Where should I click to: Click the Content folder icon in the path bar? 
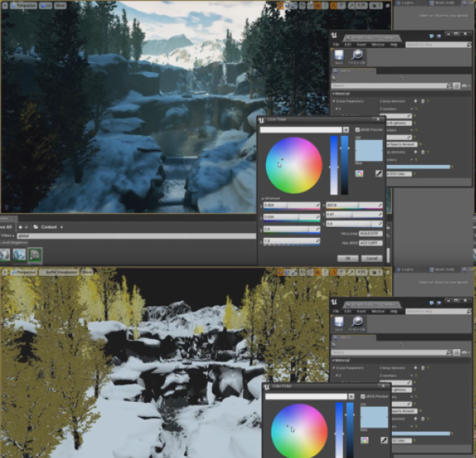(x=36, y=227)
